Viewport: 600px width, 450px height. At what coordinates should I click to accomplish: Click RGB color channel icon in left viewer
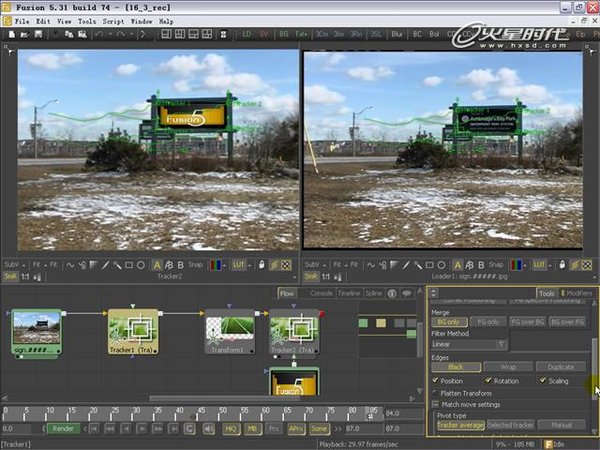coord(215,265)
